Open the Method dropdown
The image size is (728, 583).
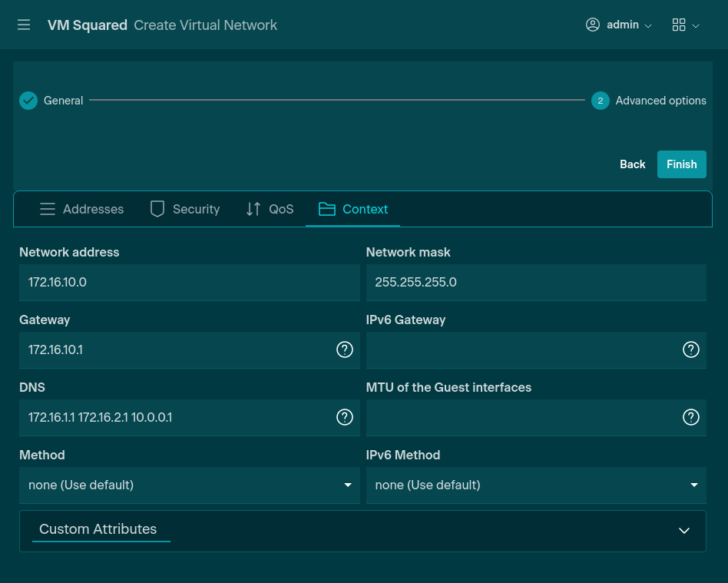[189, 485]
